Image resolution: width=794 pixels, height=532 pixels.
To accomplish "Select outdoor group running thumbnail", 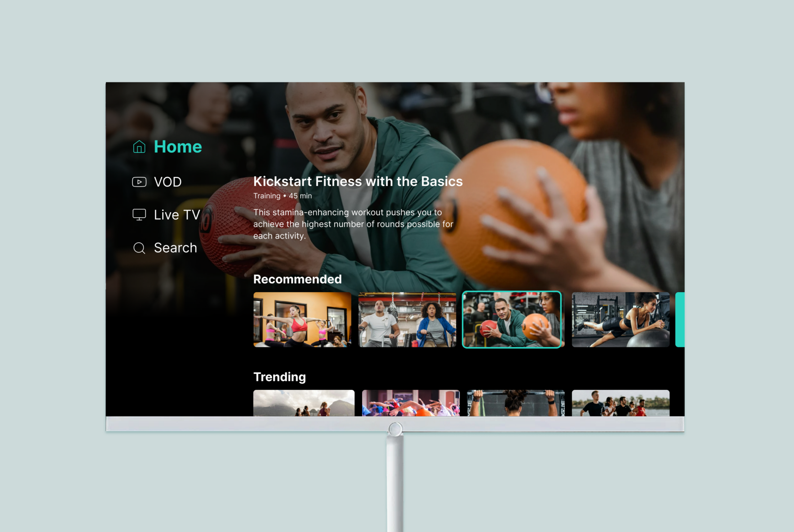I will point(621,403).
